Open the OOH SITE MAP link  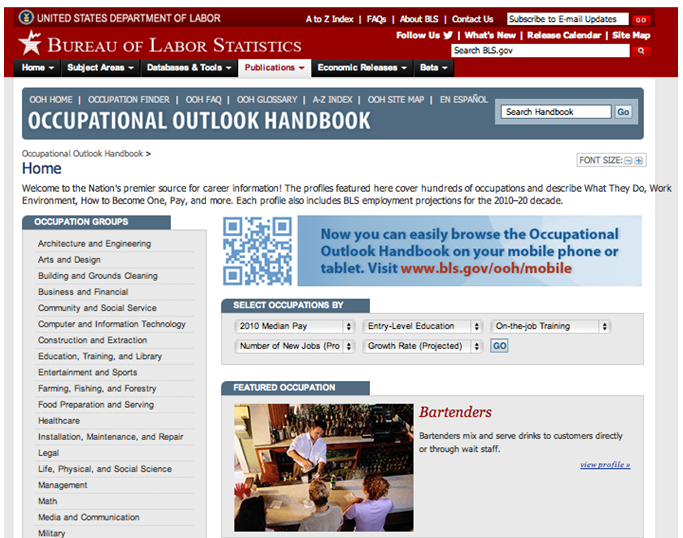point(396,100)
